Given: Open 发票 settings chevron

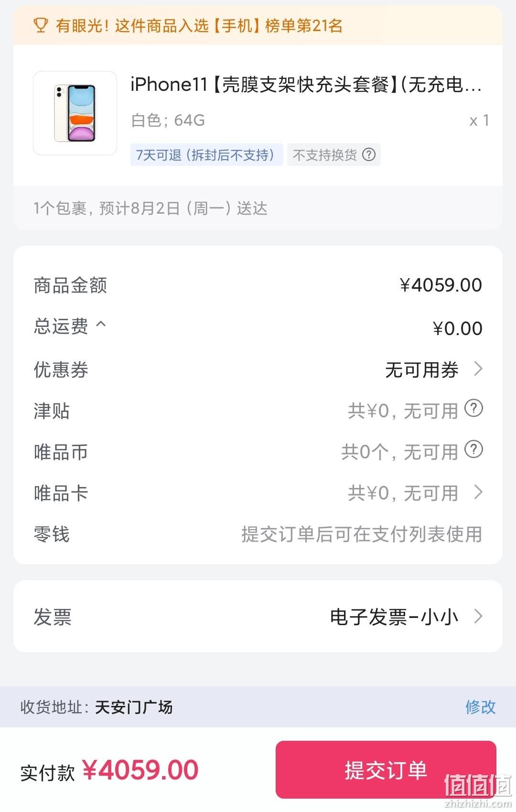Looking at the screenshot, I should tap(478, 616).
